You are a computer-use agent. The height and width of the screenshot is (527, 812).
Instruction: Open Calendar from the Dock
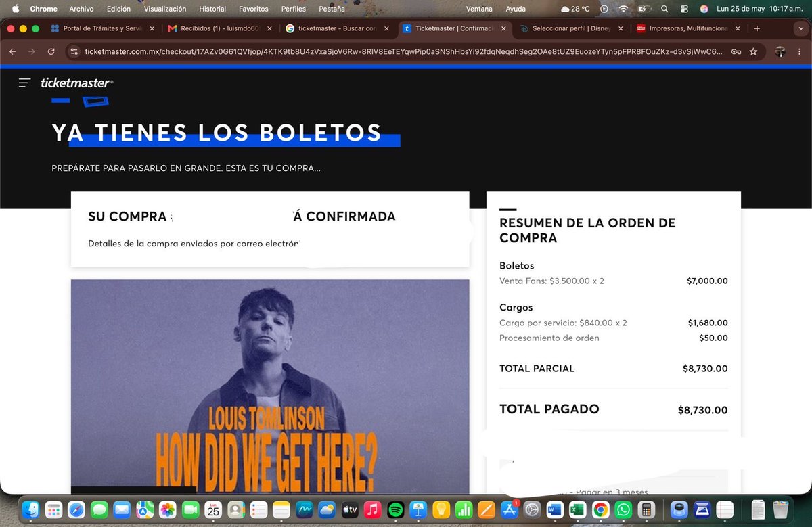coord(213,509)
